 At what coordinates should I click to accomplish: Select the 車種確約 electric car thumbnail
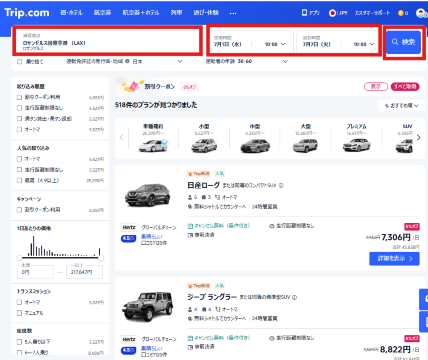pyautogui.click(x=153, y=145)
